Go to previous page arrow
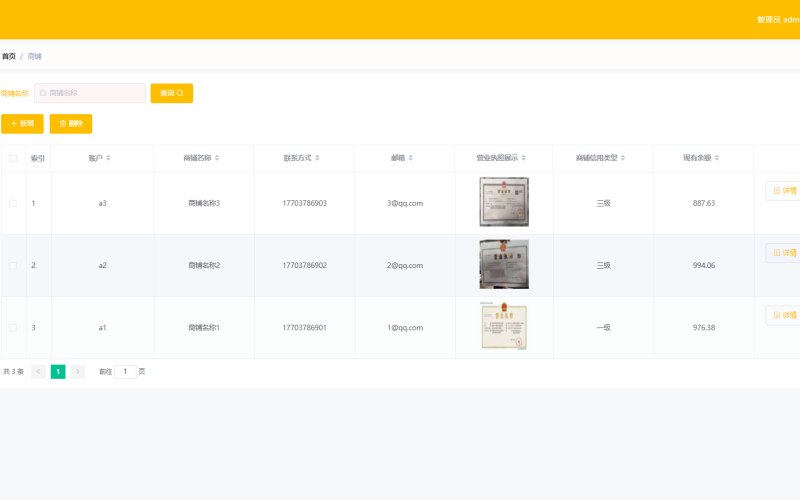 38,371
